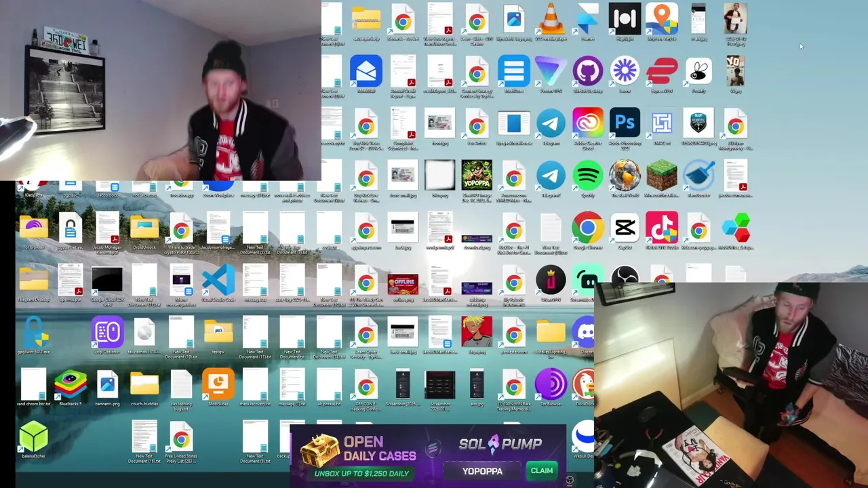Open ExpressVPN desktop icon
The image size is (868, 488).
661,72
